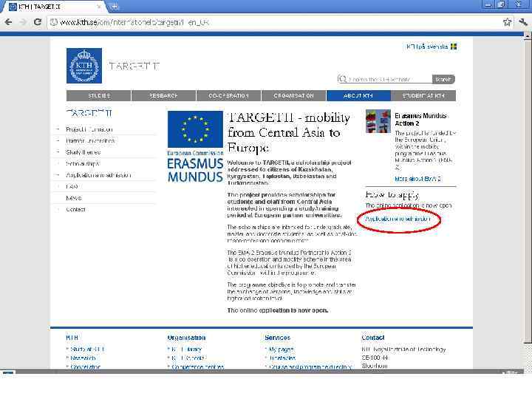This screenshot has width=532, height=399.
Task: Minimize the browser window
Action: (x=488, y=4)
